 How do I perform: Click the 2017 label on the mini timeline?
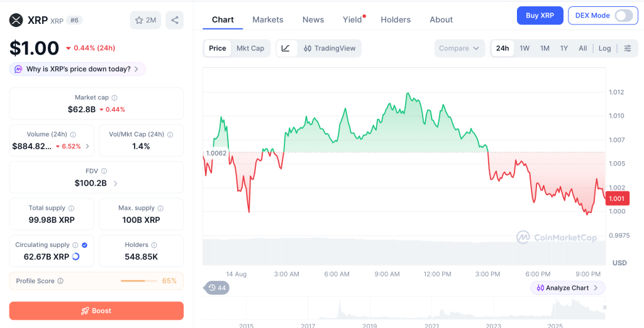pos(308,325)
